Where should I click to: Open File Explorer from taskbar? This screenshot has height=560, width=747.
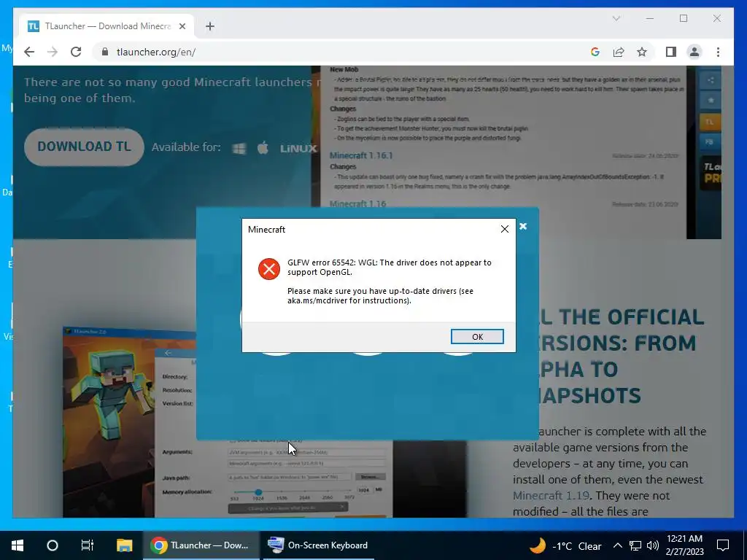(x=124, y=545)
